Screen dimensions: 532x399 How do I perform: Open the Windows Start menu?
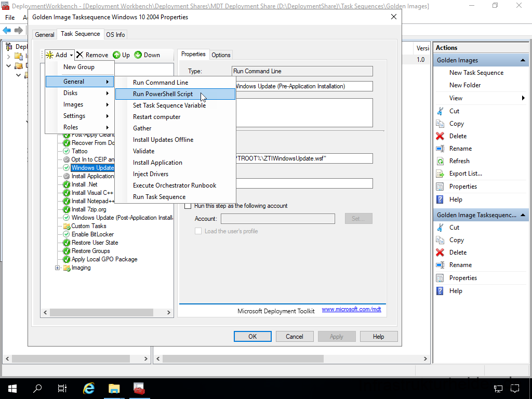12,389
